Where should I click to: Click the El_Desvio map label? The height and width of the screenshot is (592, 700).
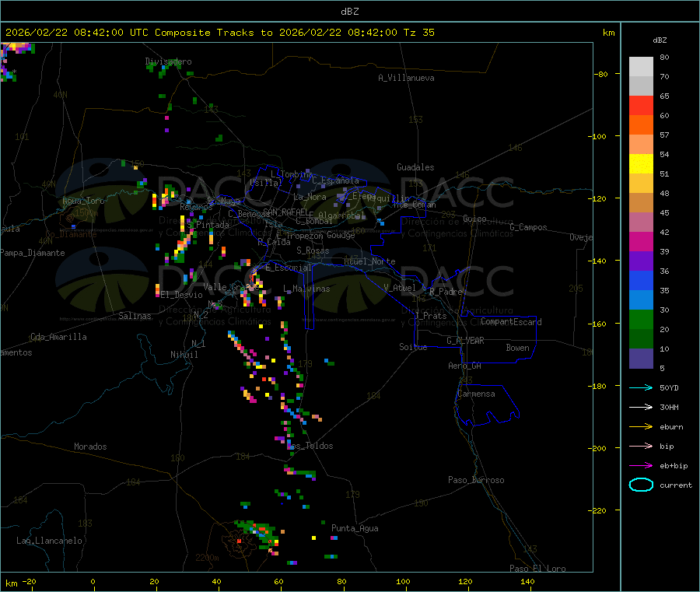[x=181, y=295]
